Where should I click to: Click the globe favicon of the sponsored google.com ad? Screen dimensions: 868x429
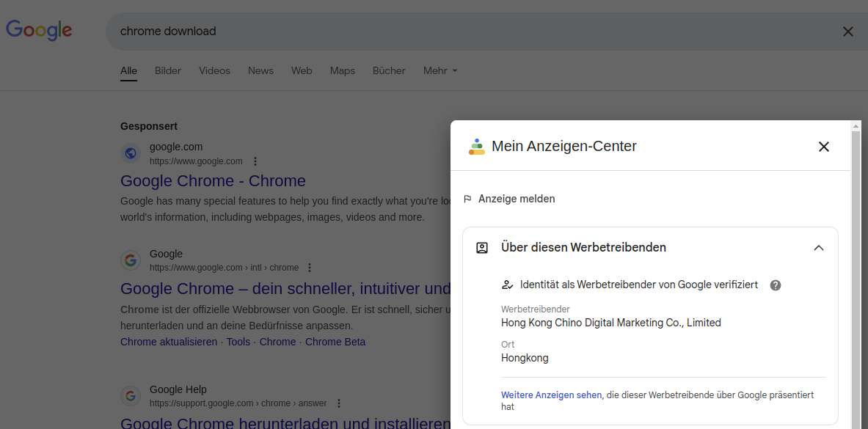pos(131,153)
